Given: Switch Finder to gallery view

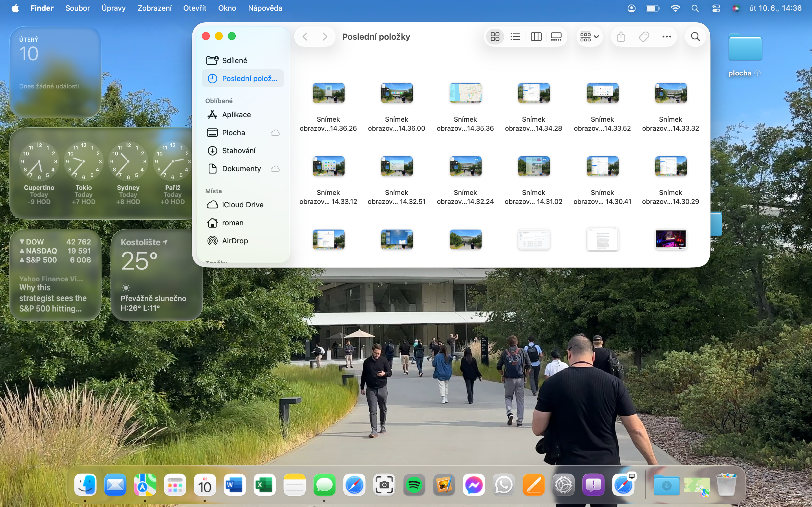Looking at the screenshot, I should 556,37.
